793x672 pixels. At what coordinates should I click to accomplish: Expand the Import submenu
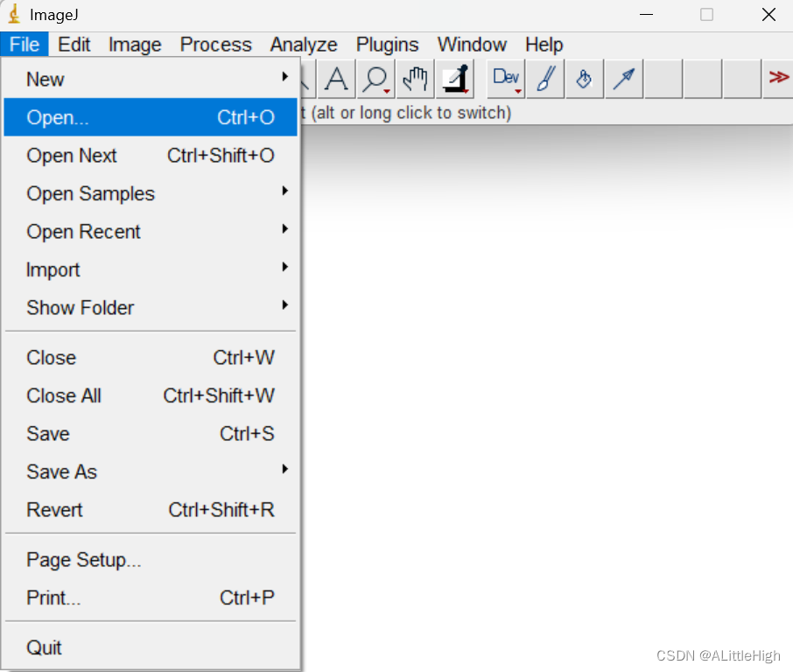tap(151, 269)
